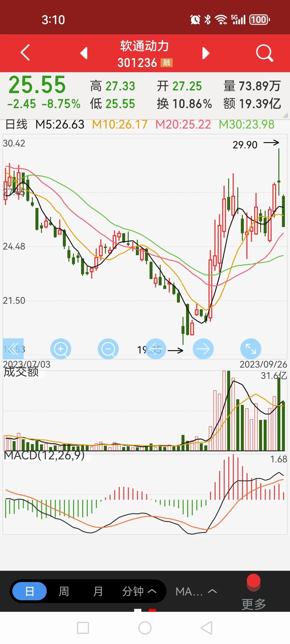
Task: Tap the current price 25.55
Action: [37, 85]
